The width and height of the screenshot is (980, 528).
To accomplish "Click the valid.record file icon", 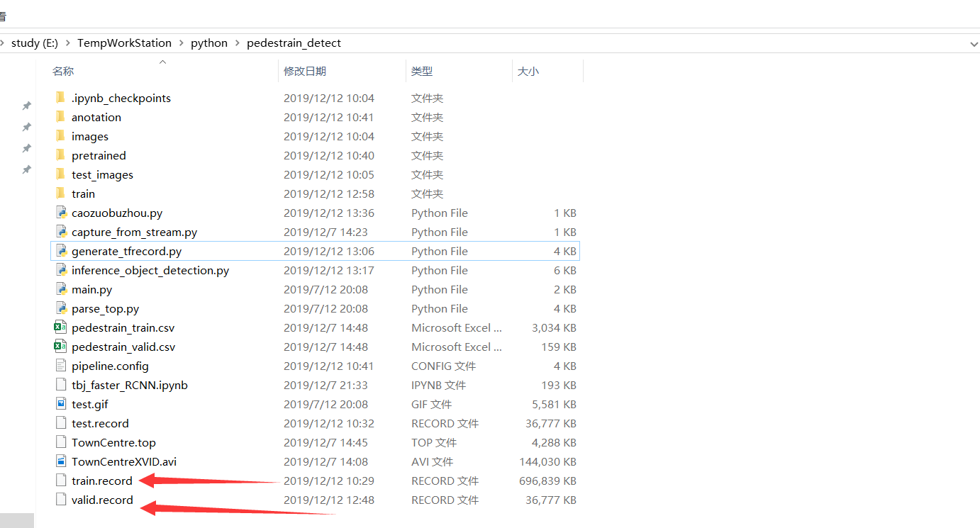I will click(60, 500).
